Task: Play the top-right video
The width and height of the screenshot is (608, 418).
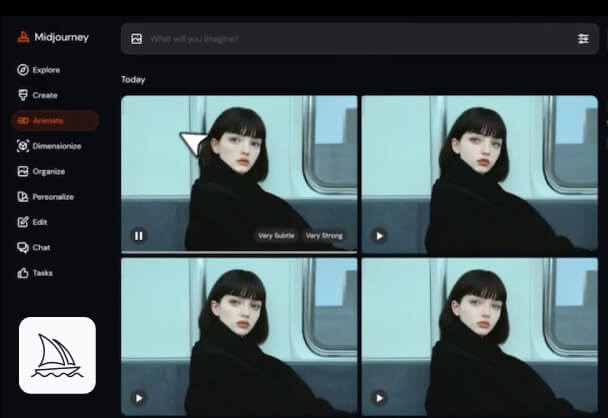Action: coord(379,236)
